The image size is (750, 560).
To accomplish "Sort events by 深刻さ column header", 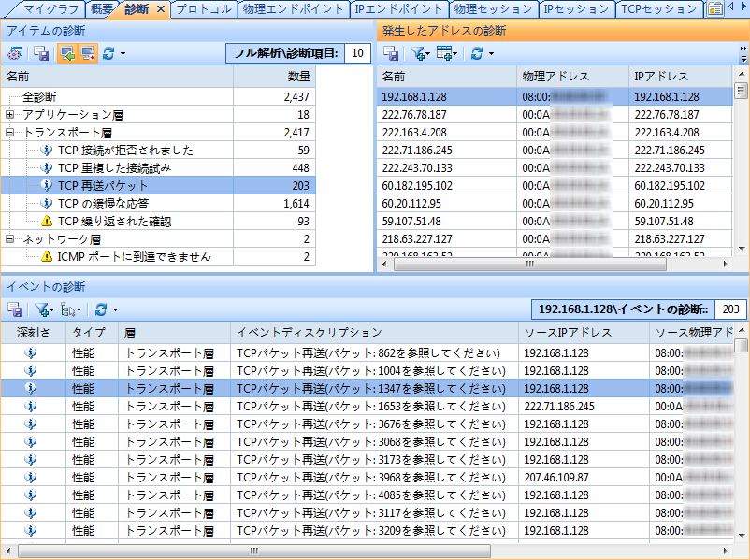I will 32,332.
